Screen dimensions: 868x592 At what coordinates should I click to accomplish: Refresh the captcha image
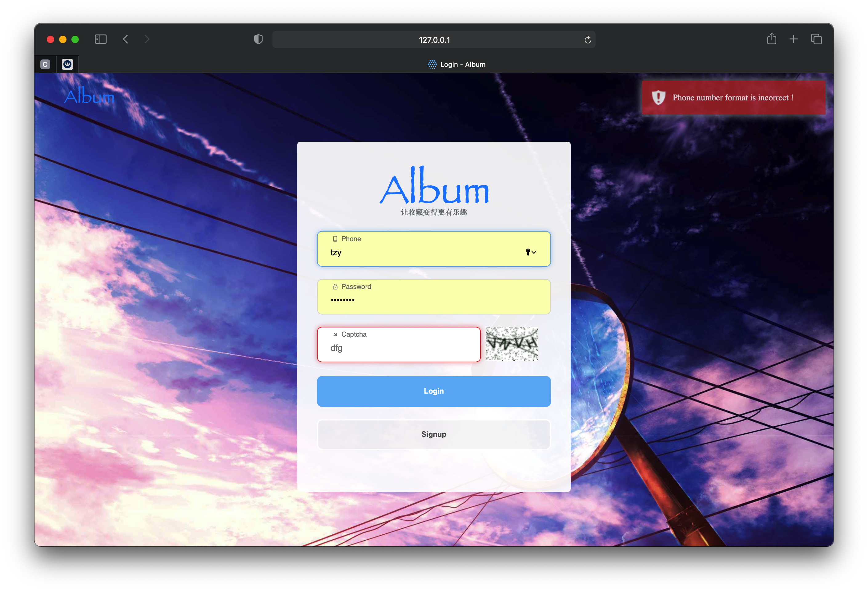(x=512, y=344)
